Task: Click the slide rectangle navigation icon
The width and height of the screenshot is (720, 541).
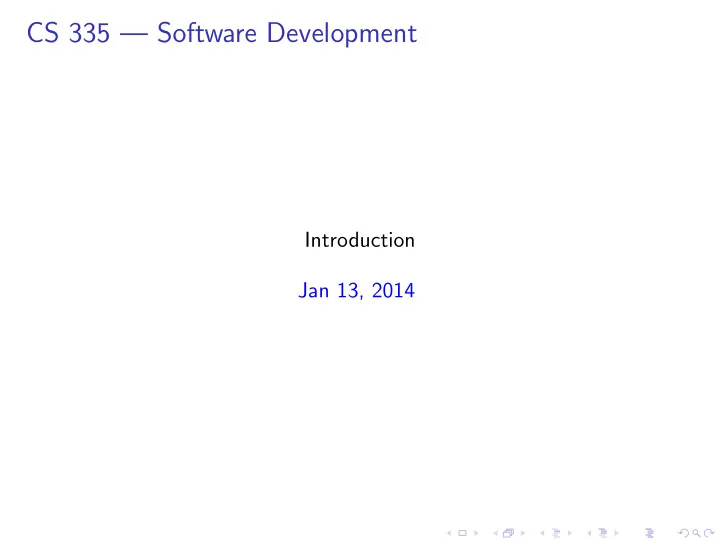Action: tap(462, 533)
